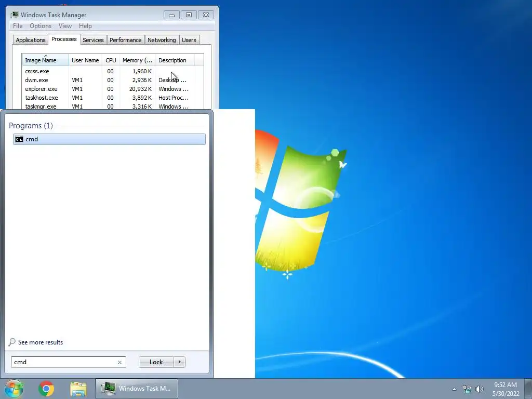Switch to the Processes tab
The height and width of the screenshot is (399, 532).
point(64,39)
